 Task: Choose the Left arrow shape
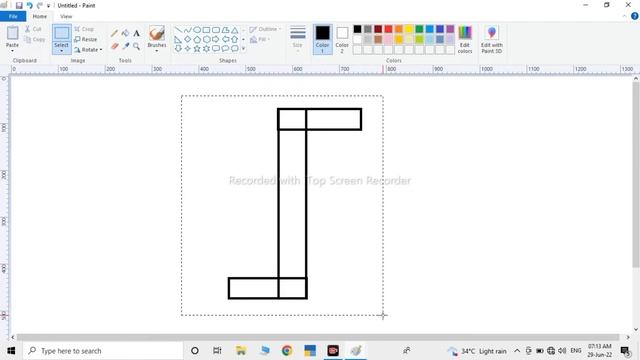click(x=225, y=39)
